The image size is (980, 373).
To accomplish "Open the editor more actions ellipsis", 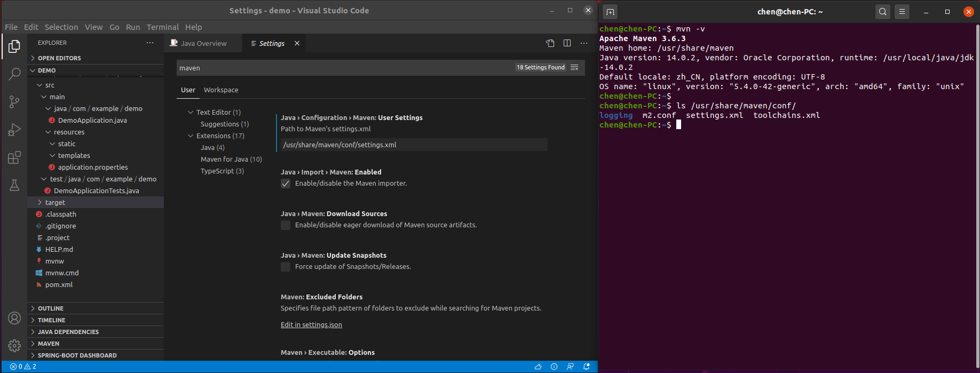I will [x=584, y=43].
